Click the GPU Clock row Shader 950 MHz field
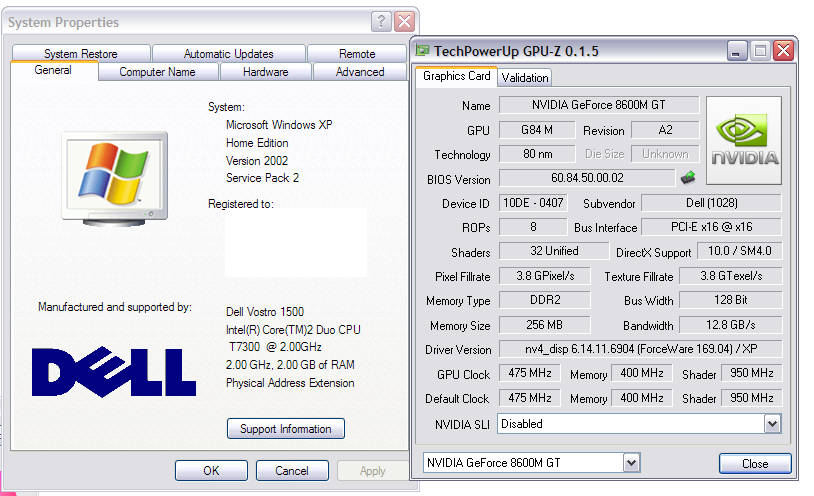This screenshot has width=814, height=496. point(752,373)
